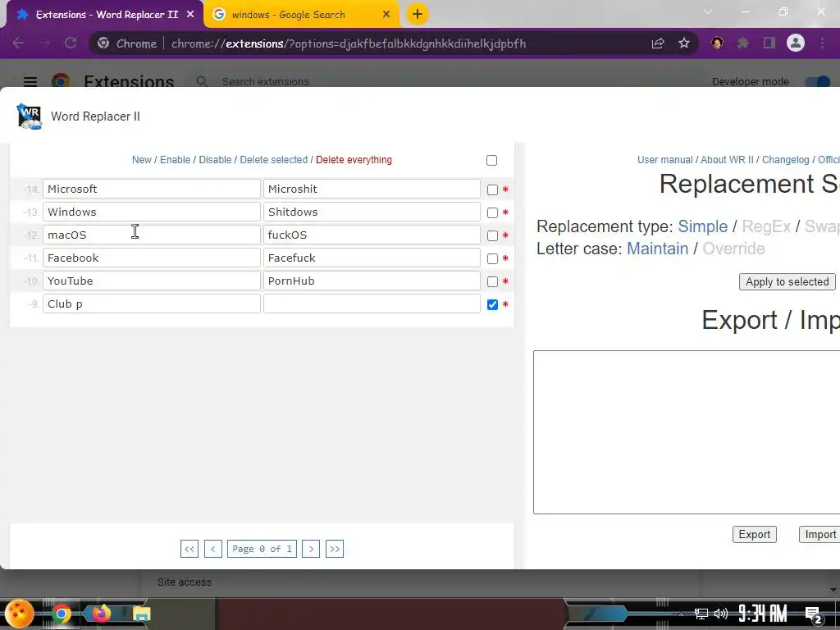Image resolution: width=840 pixels, height=630 pixels.
Task: Click the red asterisk in the Windows row
Action: (505, 212)
